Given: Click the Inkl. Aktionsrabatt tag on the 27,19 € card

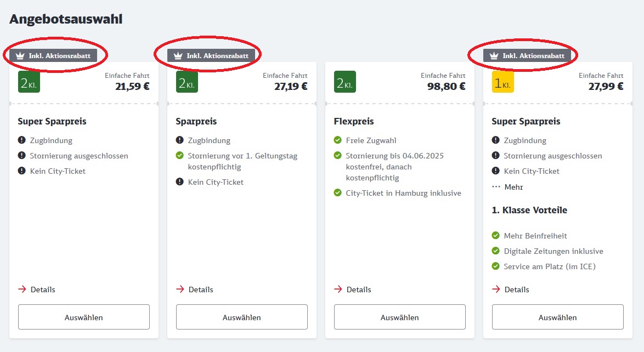Looking at the screenshot, I should pyautogui.click(x=211, y=55).
